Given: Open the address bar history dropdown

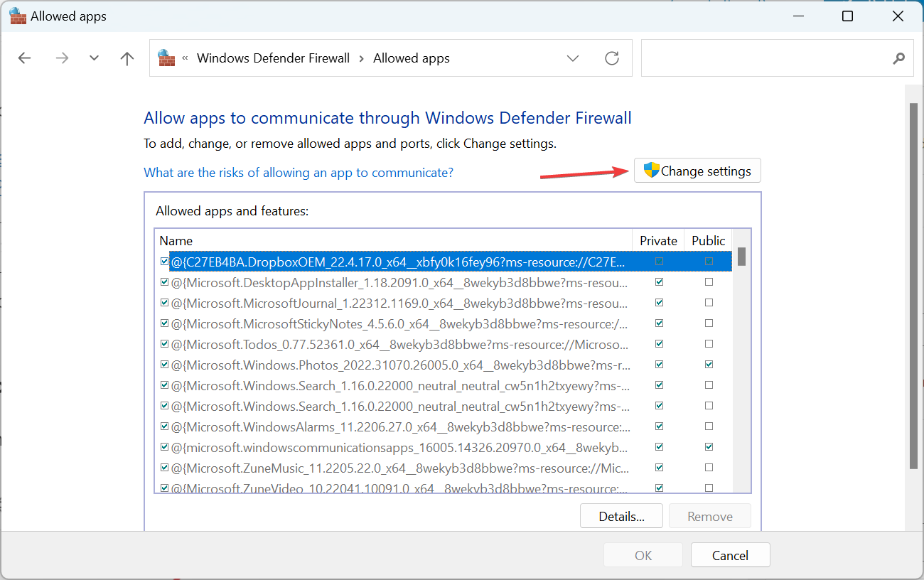Looking at the screenshot, I should (573, 58).
